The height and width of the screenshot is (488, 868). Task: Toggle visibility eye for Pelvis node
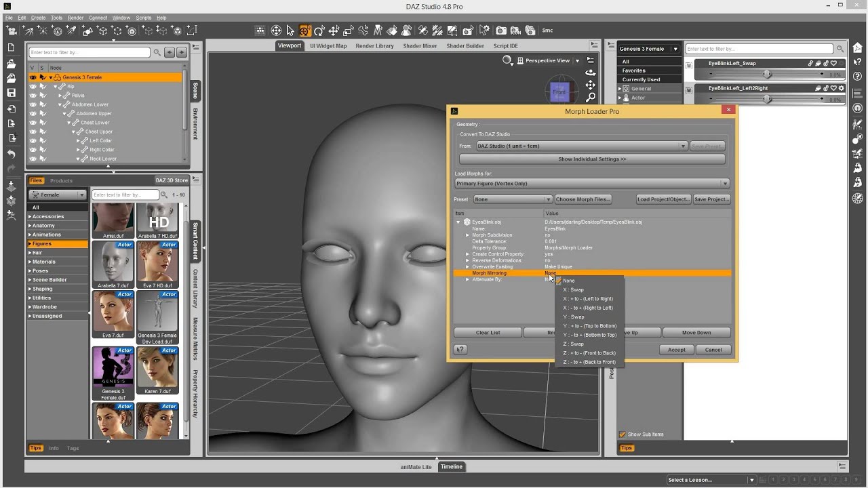pos(33,96)
